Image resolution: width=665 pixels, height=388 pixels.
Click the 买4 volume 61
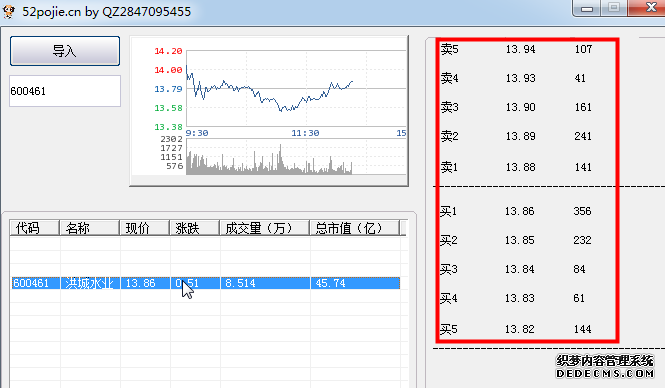(x=579, y=299)
